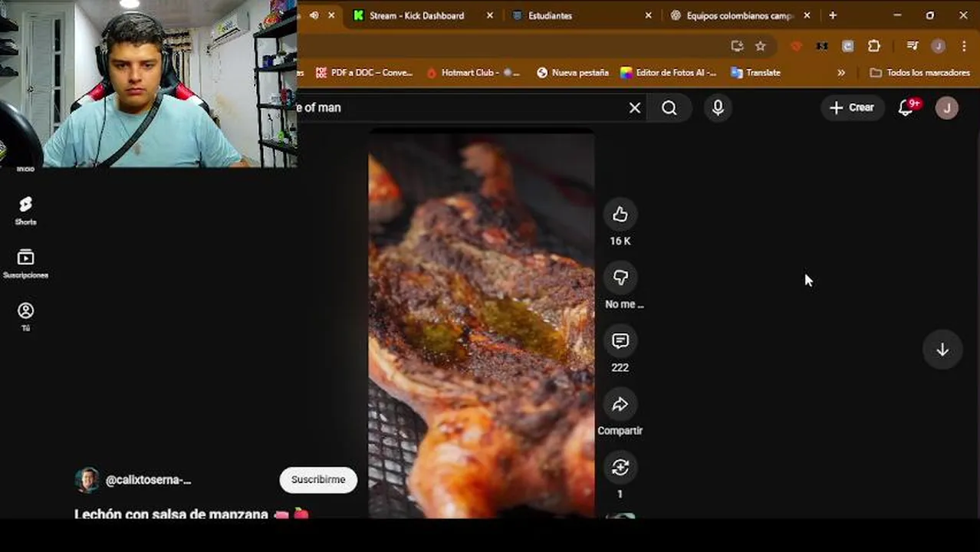
Task: Open the notifications bell with the 9+ badge
Action: click(x=906, y=108)
